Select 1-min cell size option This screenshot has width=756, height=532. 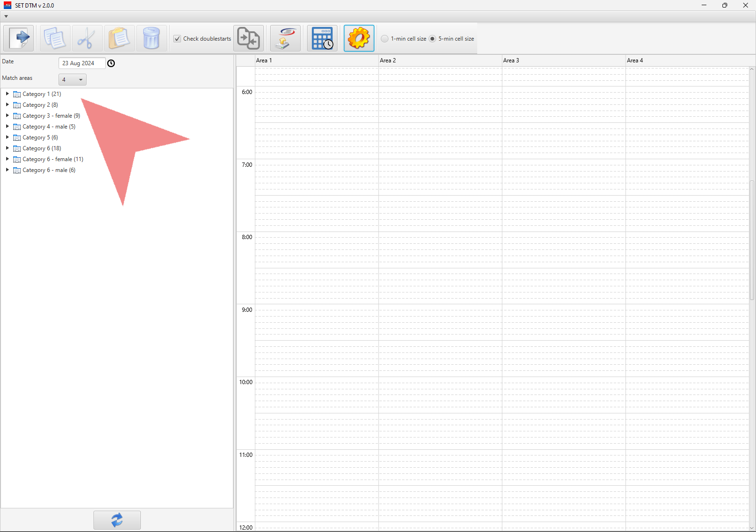click(x=385, y=39)
